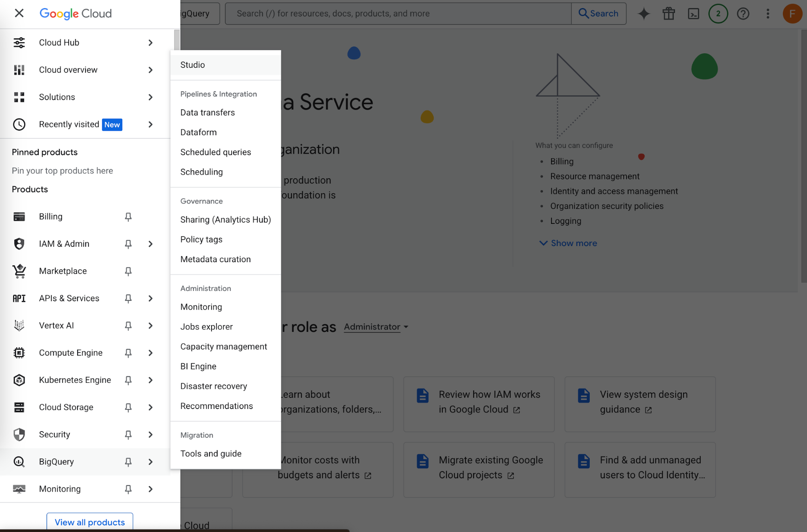807x532 pixels.
Task: Click the Google Cloud logo
Action: tap(75, 13)
